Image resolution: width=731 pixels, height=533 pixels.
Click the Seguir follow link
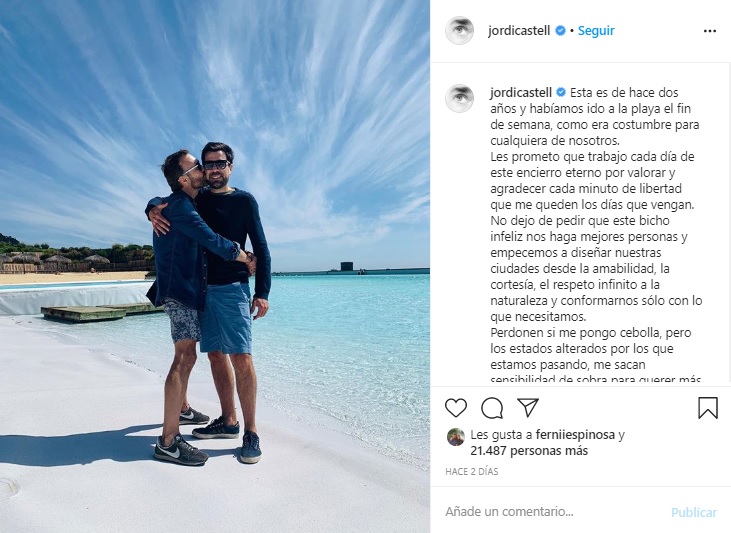(596, 31)
